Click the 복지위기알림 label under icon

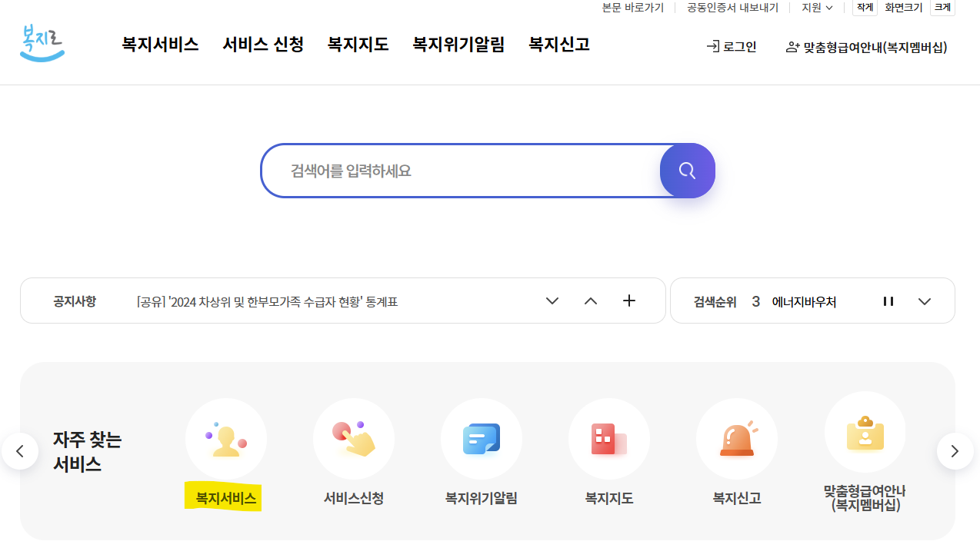click(x=482, y=498)
